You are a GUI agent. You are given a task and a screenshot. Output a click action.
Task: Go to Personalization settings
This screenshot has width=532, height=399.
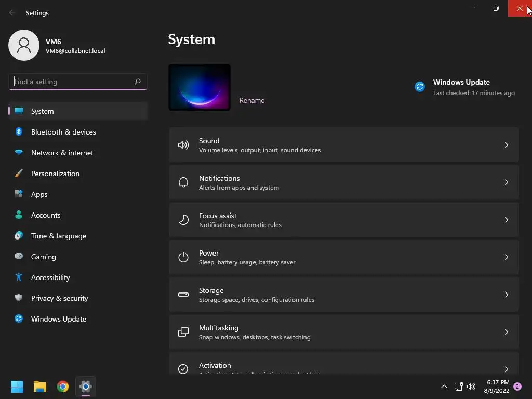pos(78,174)
